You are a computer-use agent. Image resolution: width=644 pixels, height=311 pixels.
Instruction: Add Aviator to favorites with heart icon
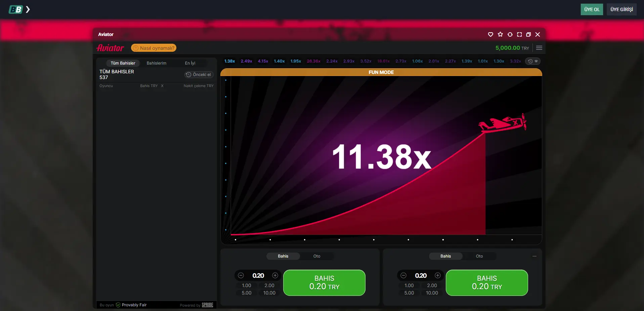click(x=490, y=34)
